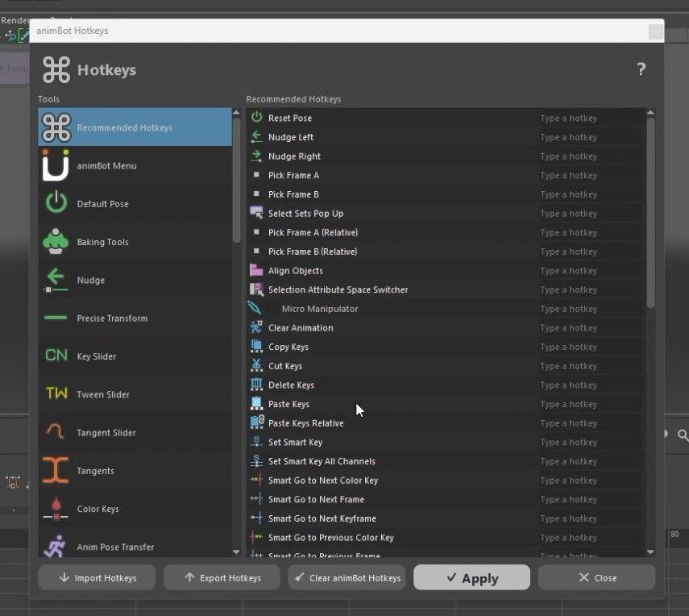
Task: Open the Hotkeys help question mark
Action: [x=641, y=69]
